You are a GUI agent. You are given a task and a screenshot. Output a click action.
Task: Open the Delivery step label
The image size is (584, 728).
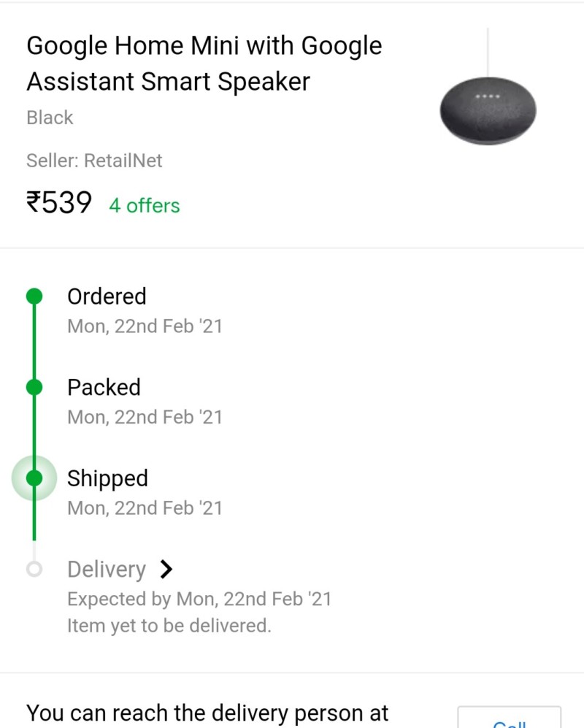click(x=107, y=570)
